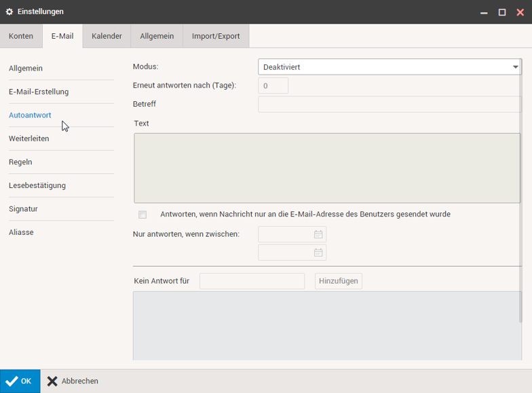Switch to the Allgemein tab

(x=157, y=36)
